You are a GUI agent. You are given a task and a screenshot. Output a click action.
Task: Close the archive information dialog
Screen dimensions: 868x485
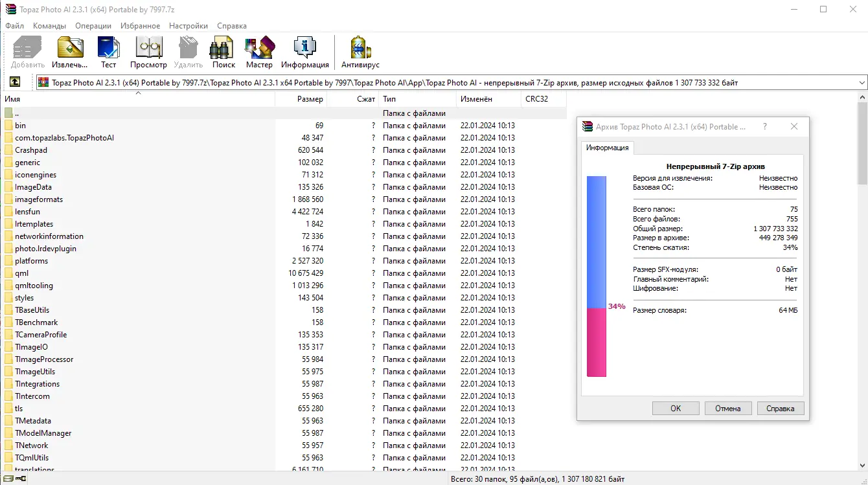(x=794, y=127)
